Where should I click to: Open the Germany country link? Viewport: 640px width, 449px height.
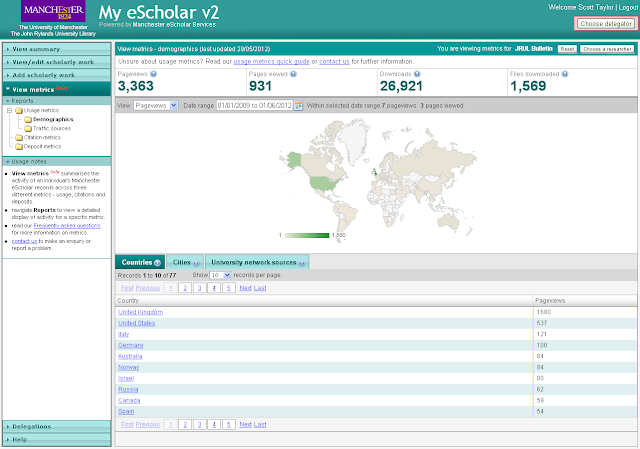click(131, 345)
